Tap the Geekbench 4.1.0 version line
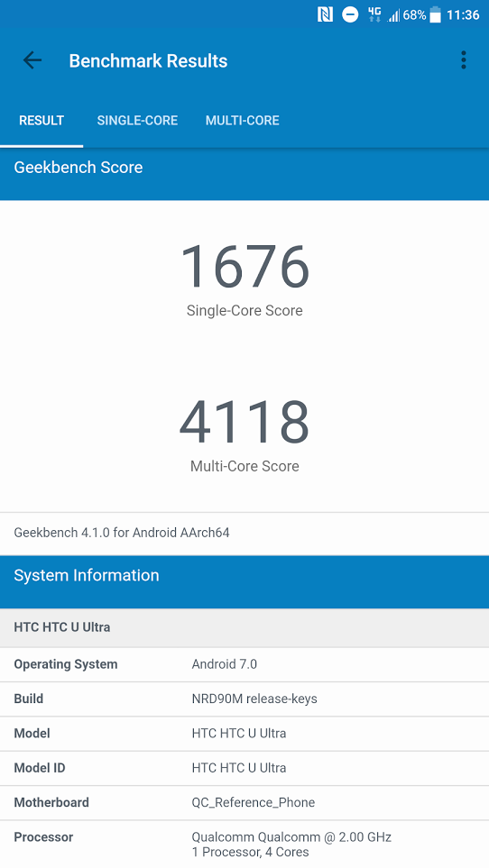This screenshot has width=489, height=868. click(122, 533)
